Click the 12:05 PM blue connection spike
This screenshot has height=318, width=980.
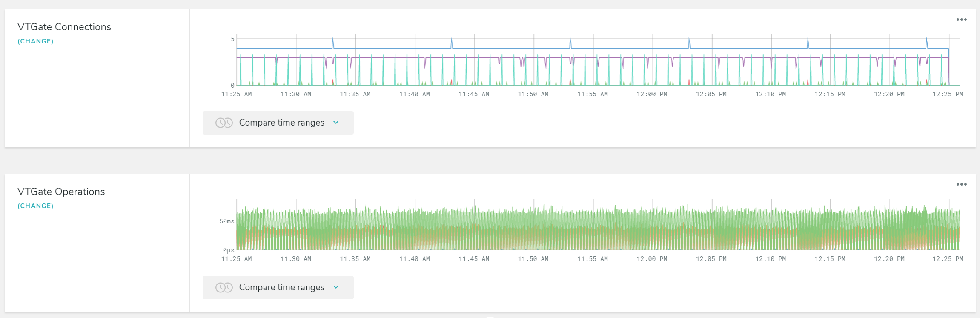689,43
